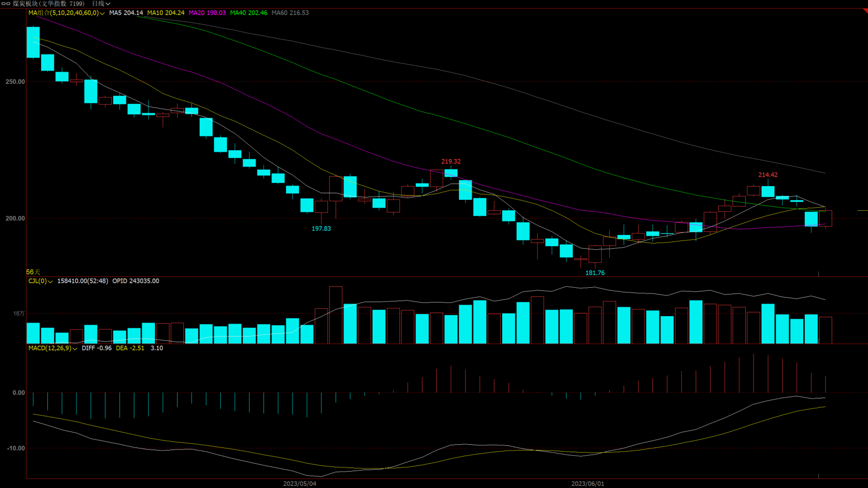Click the -10.00 MACD axis label
868x488 pixels.
pos(15,448)
